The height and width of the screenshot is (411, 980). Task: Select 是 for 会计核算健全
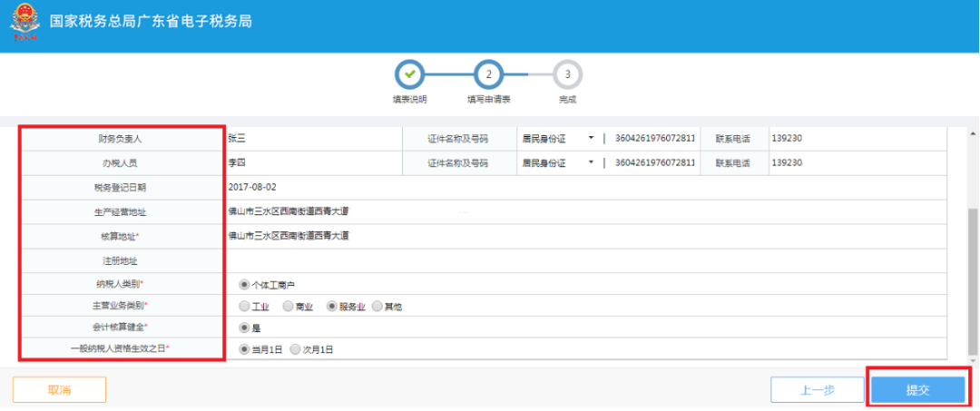pyautogui.click(x=245, y=328)
